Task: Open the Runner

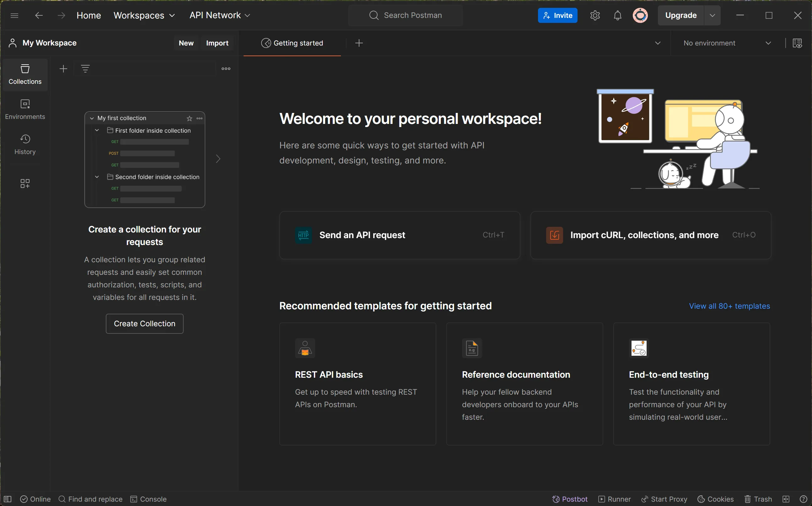Action: (x=615, y=499)
